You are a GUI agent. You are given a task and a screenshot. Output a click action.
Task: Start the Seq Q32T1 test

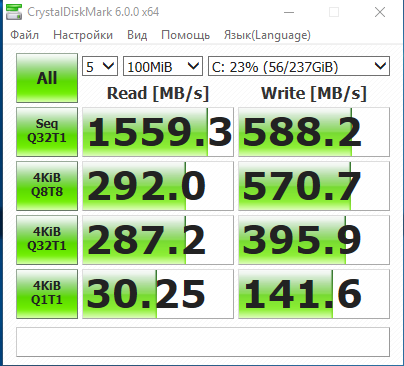[47, 132]
